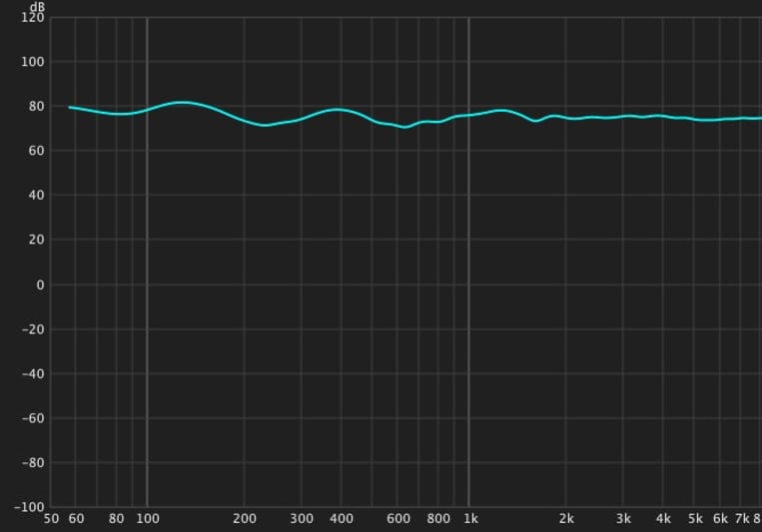The width and height of the screenshot is (762, 532).
Task: Select the 60 Hz frequency axis label
Action: pyautogui.click(x=76, y=519)
